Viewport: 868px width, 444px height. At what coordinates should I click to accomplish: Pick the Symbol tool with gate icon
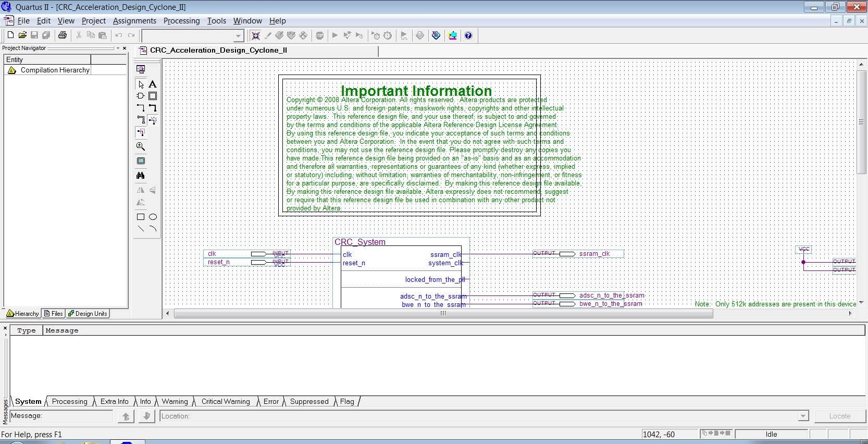141,96
